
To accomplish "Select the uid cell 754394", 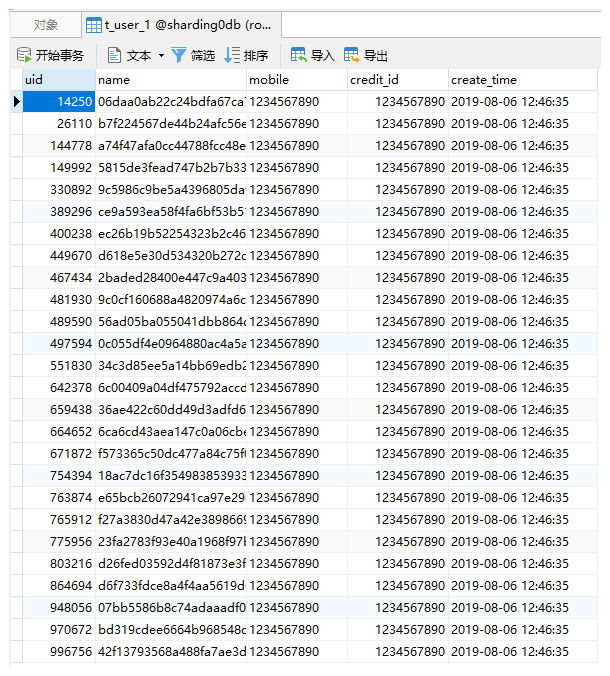I will point(59,476).
